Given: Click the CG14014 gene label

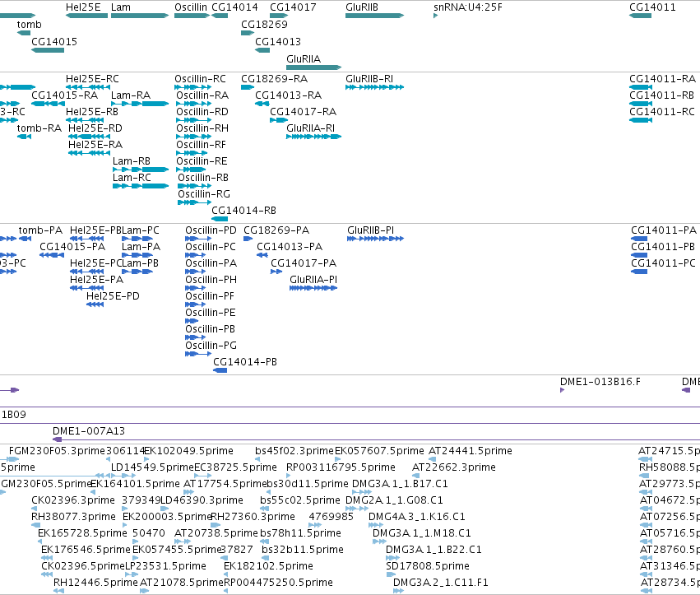Looking at the screenshot, I should pos(234,7).
